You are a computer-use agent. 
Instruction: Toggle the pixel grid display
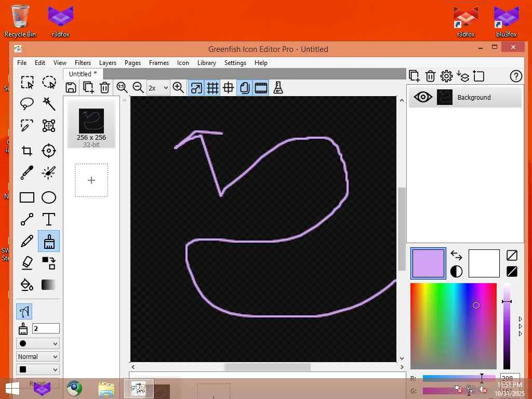[212, 87]
